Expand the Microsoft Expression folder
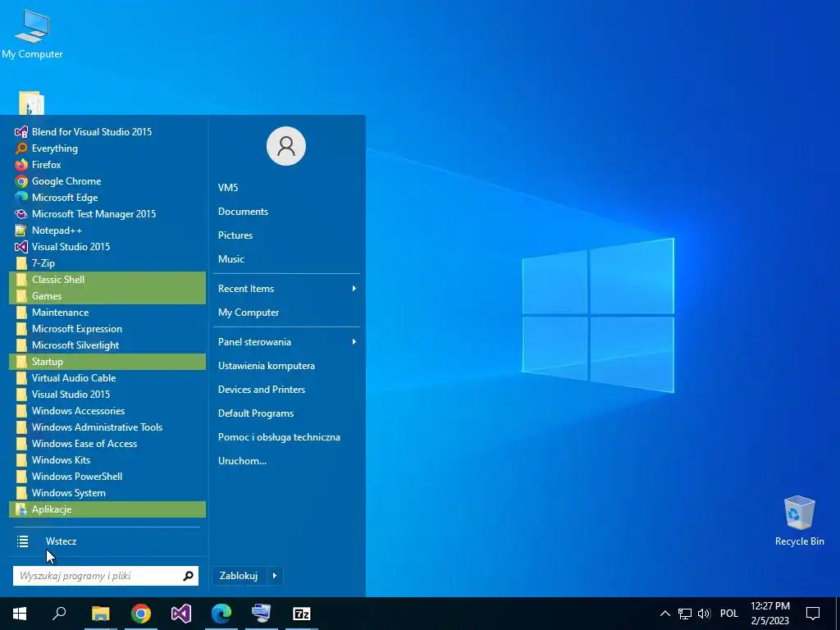The height and width of the screenshot is (630, 840). (107, 329)
